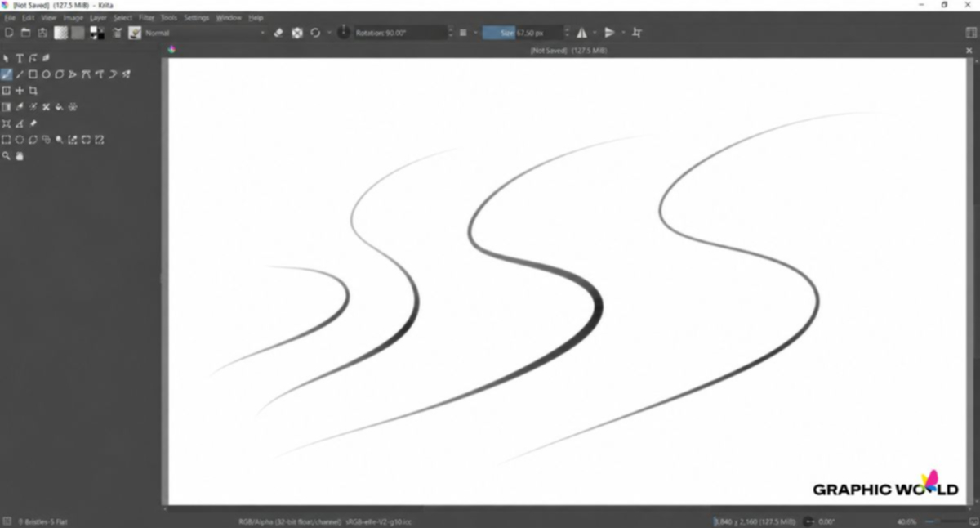Open the Filter menu

click(x=147, y=17)
